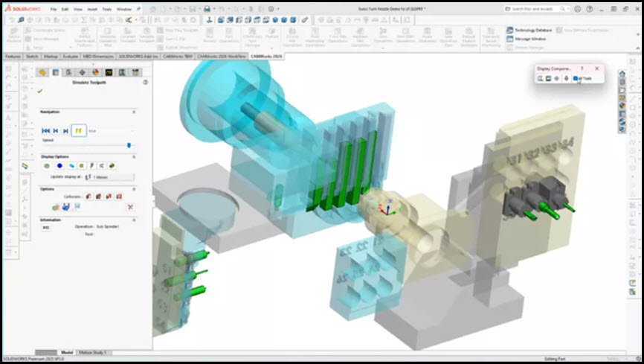
Task: Click the green checkmark to accept Simulate Toolpath
Action: coord(40,92)
